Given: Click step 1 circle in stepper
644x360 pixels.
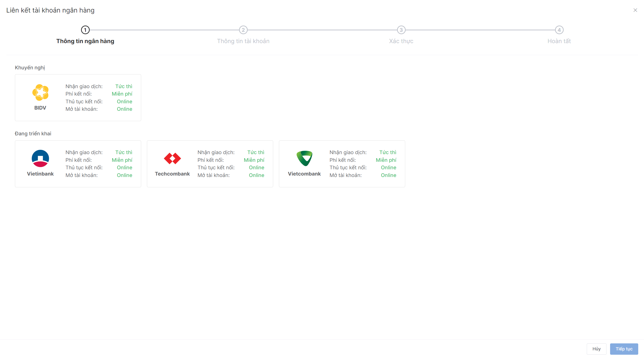Looking at the screenshot, I should [x=85, y=30].
